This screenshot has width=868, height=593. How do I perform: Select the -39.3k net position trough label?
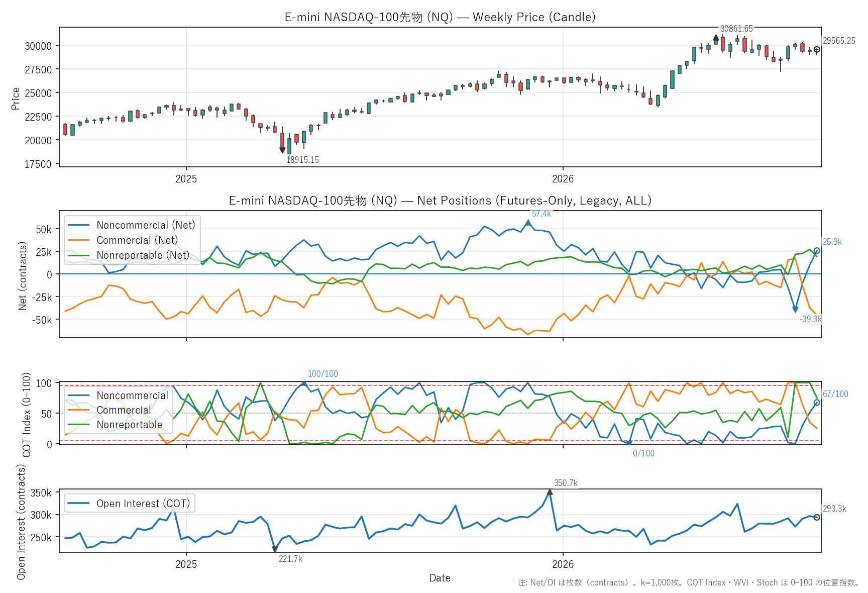tap(811, 319)
